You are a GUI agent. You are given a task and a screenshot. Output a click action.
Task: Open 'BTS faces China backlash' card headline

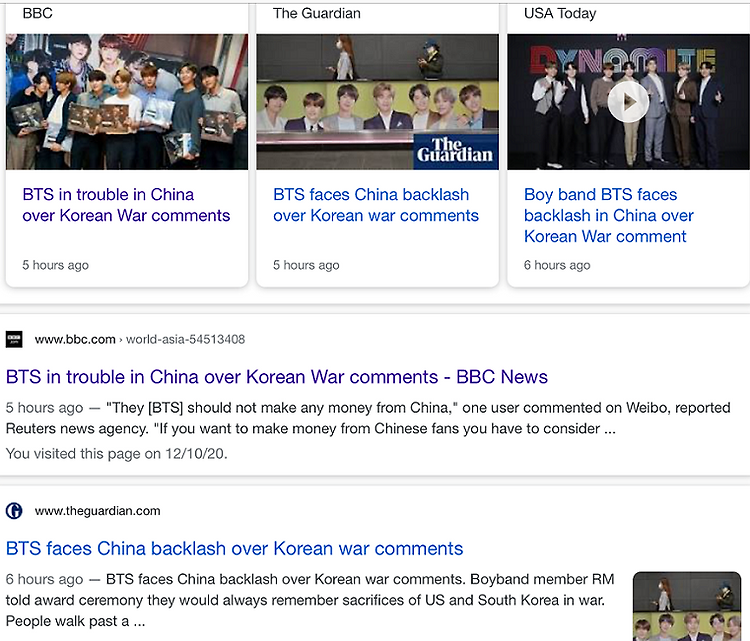376,205
